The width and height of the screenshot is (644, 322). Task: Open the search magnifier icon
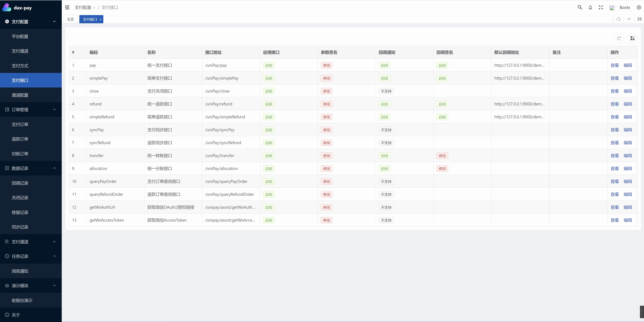pyautogui.click(x=580, y=8)
